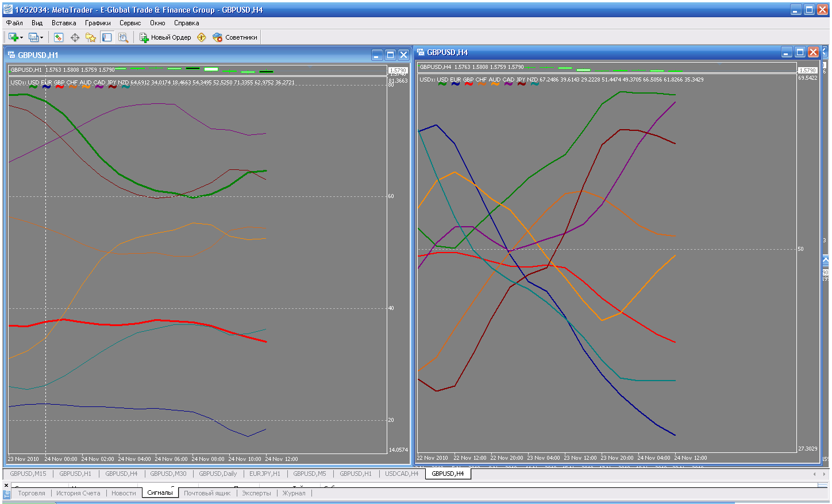Image resolution: width=832 pixels, height=504 pixels.
Task: Click the 69.5422 scale value in H4 chart
Action: [807, 78]
